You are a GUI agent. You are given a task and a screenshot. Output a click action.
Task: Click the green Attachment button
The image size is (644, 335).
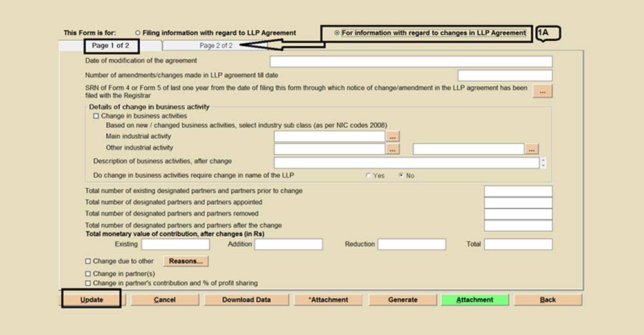(x=475, y=300)
